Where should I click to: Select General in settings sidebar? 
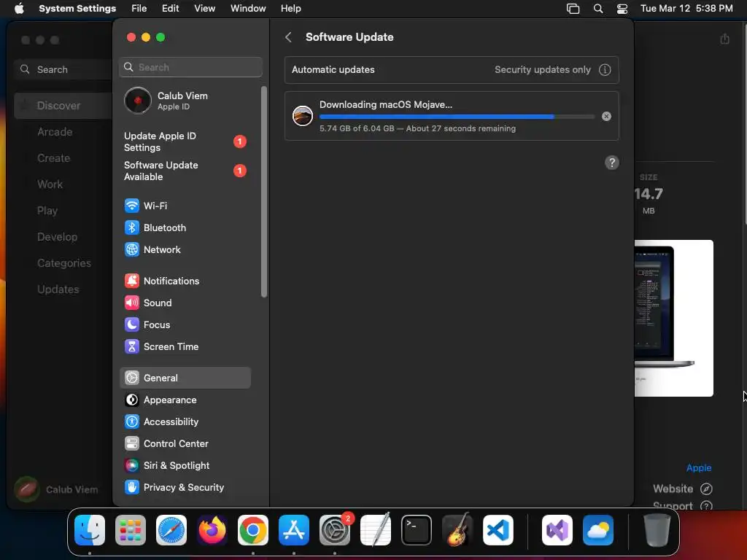click(185, 378)
